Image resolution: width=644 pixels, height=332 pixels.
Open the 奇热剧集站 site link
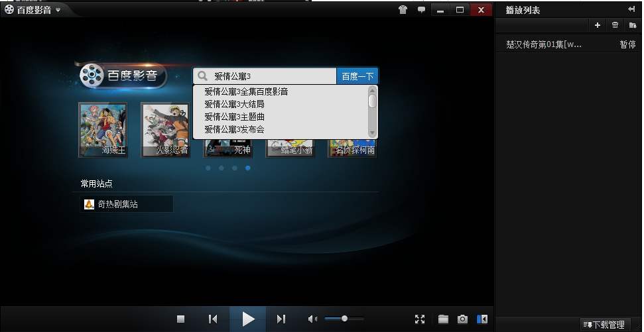click(x=126, y=204)
